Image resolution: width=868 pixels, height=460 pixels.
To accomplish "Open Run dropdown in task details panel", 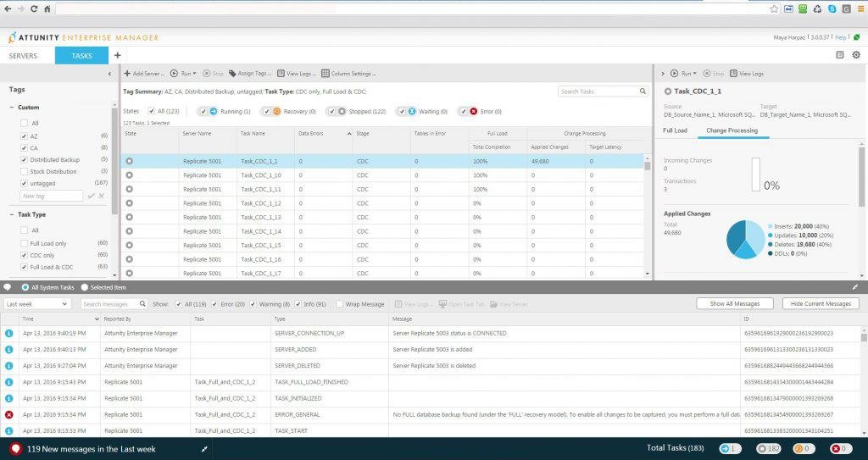I will [x=684, y=73].
